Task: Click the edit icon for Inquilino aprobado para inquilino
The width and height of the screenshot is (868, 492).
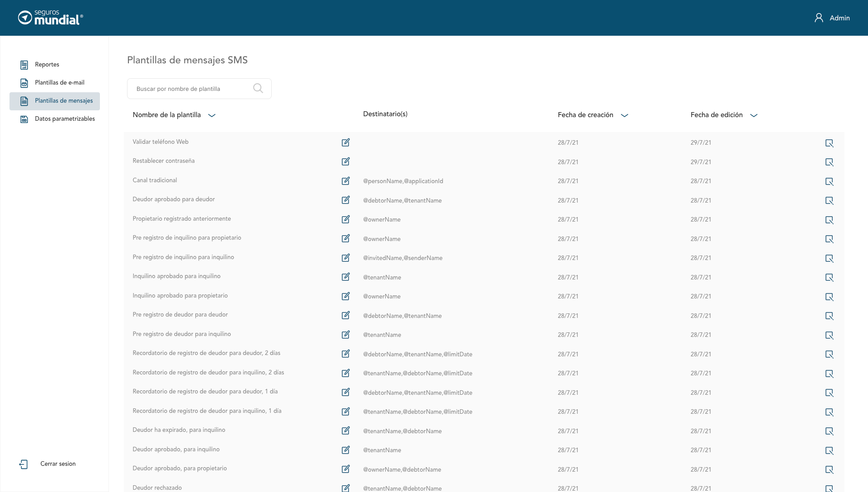Action: pos(345,277)
